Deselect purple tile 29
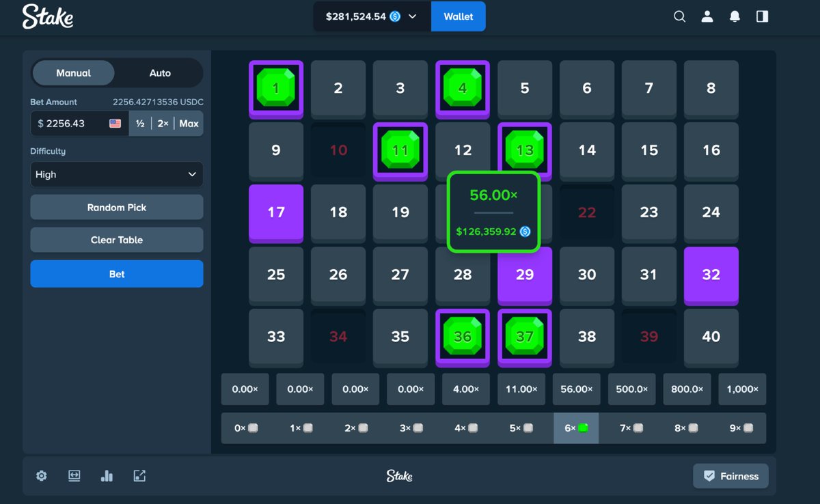820x504 pixels. click(525, 275)
